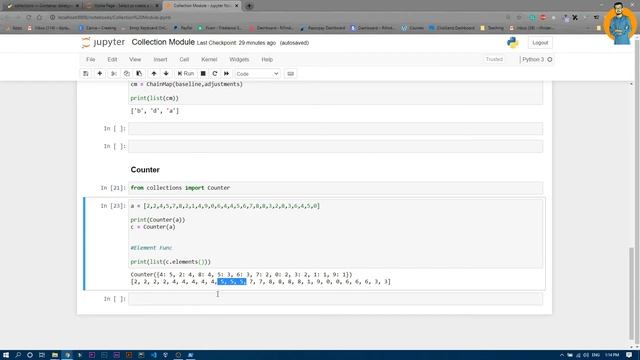Click the Jupyter logo
The width and height of the screenshot is (640, 360).
click(x=103, y=42)
